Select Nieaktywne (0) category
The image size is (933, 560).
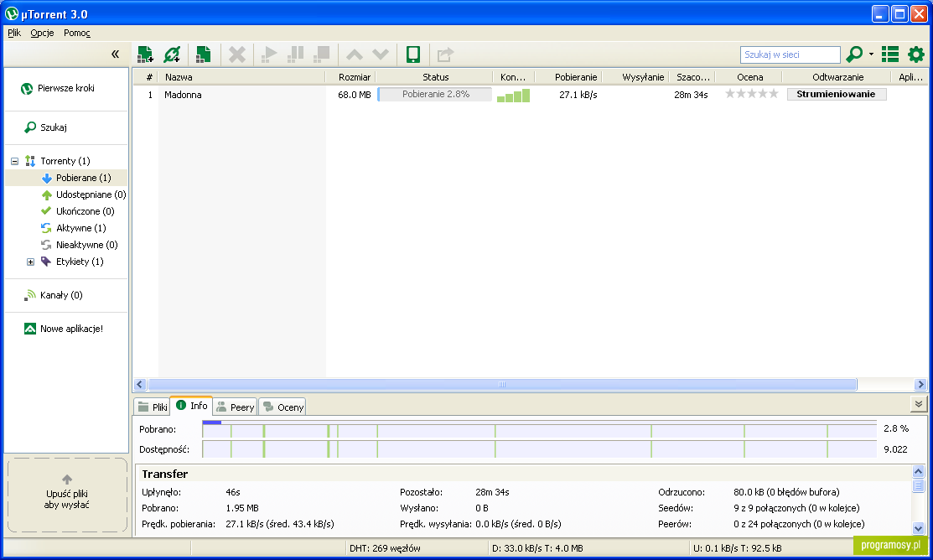click(86, 245)
